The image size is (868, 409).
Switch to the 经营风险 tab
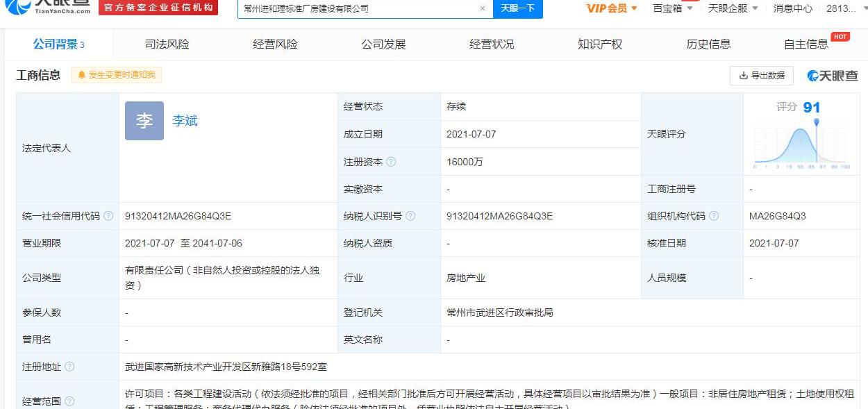[275, 44]
